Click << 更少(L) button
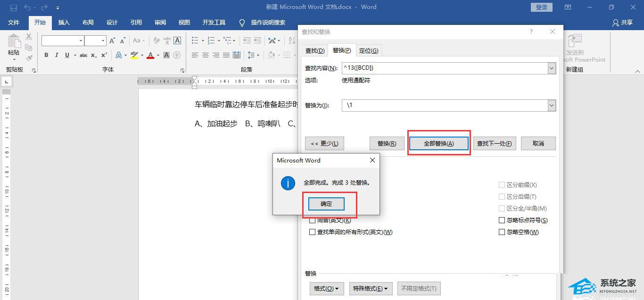Viewport: 644px width, 300px height. [324, 144]
